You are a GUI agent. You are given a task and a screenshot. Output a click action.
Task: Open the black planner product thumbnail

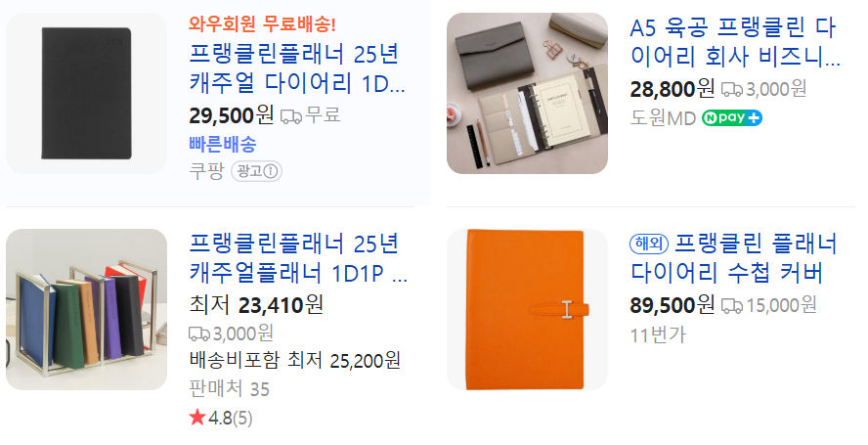[x=86, y=93]
